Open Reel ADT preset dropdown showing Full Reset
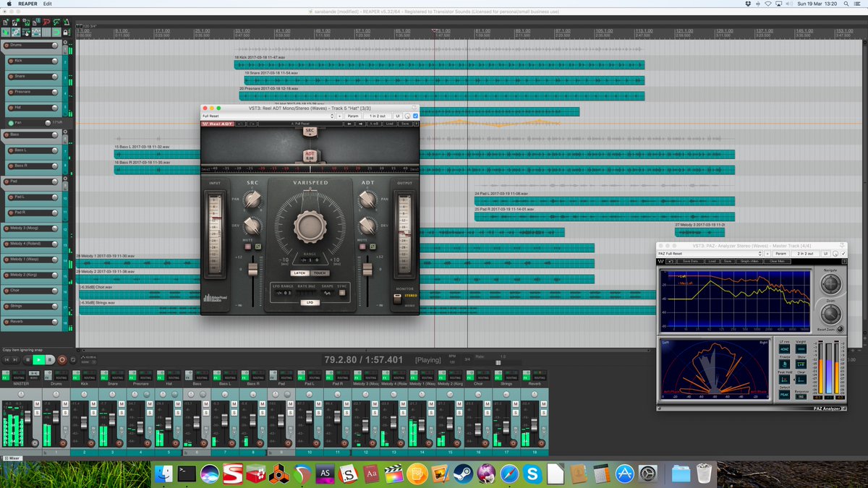This screenshot has width=868, height=488. click(x=268, y=116)
